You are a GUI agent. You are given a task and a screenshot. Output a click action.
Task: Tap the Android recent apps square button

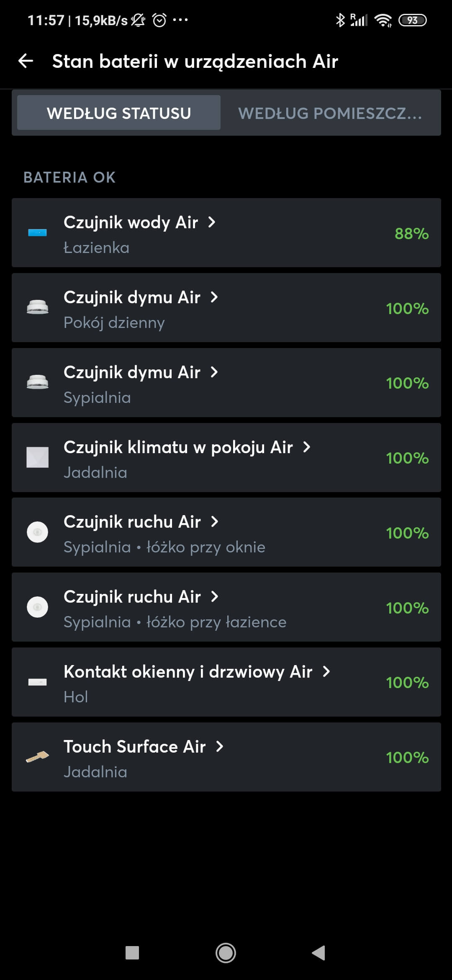(x=132, y=953)
